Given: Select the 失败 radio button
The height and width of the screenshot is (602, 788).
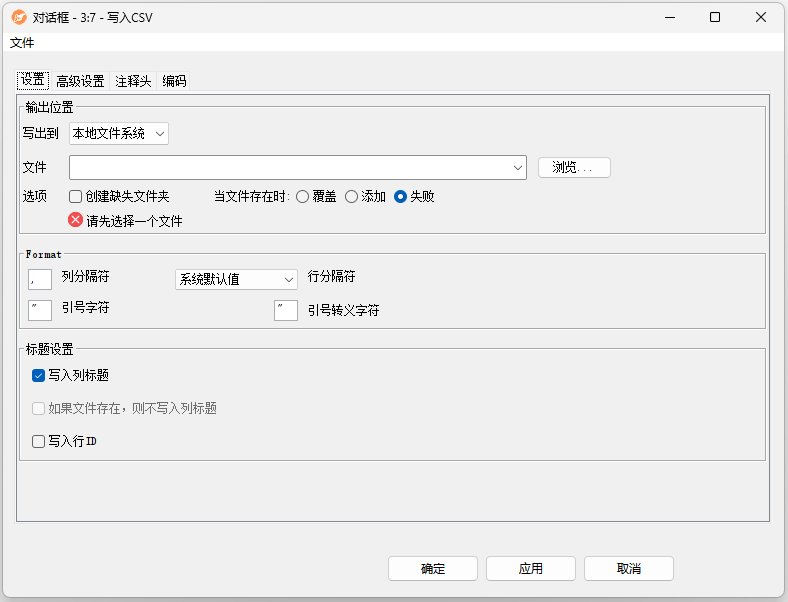Looking at the screenshot, I should (x=400, y=197).
